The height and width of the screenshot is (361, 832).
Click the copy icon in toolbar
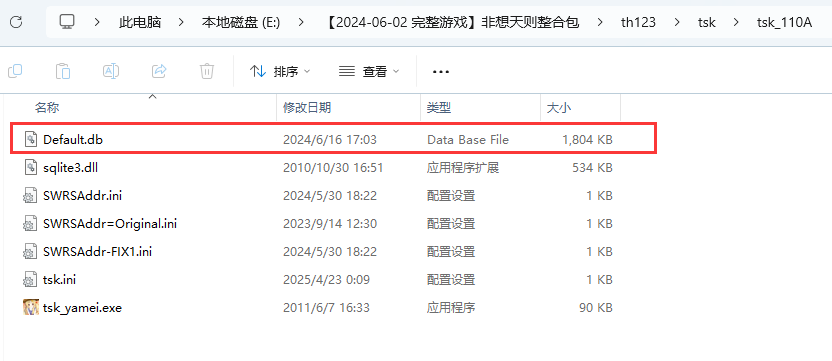point(15,71)
